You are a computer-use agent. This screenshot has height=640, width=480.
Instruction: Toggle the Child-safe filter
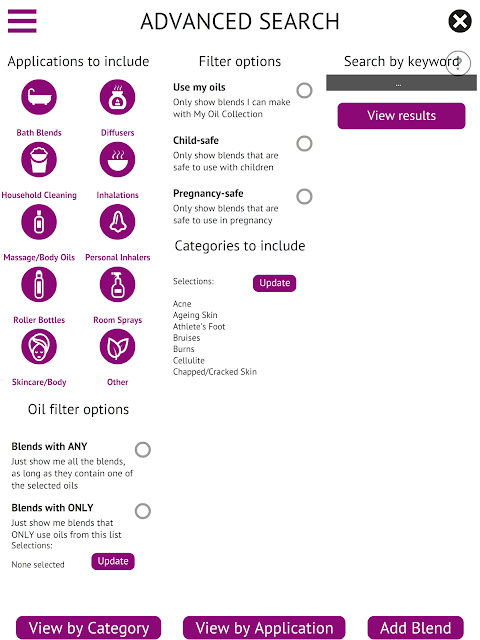point(304,143)
